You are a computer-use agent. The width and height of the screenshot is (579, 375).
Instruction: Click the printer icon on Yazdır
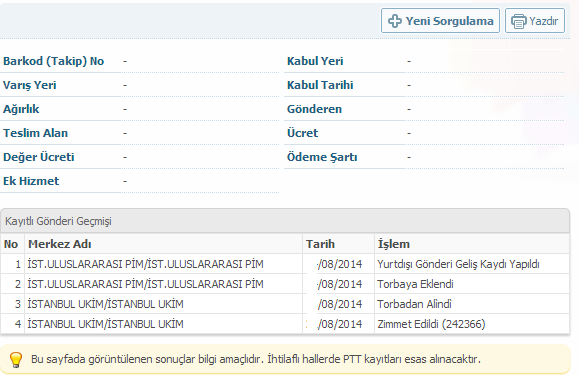[518, 21]
